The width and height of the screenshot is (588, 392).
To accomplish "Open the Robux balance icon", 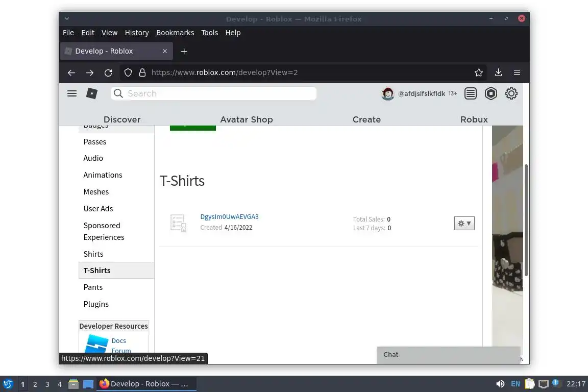I will 491,93.
